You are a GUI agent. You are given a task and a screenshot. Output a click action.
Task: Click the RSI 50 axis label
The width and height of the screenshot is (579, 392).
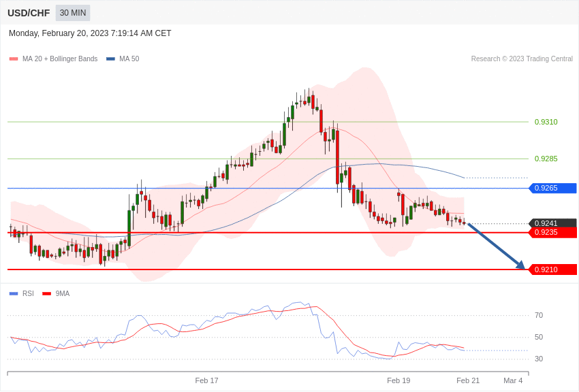coord(539,337)
